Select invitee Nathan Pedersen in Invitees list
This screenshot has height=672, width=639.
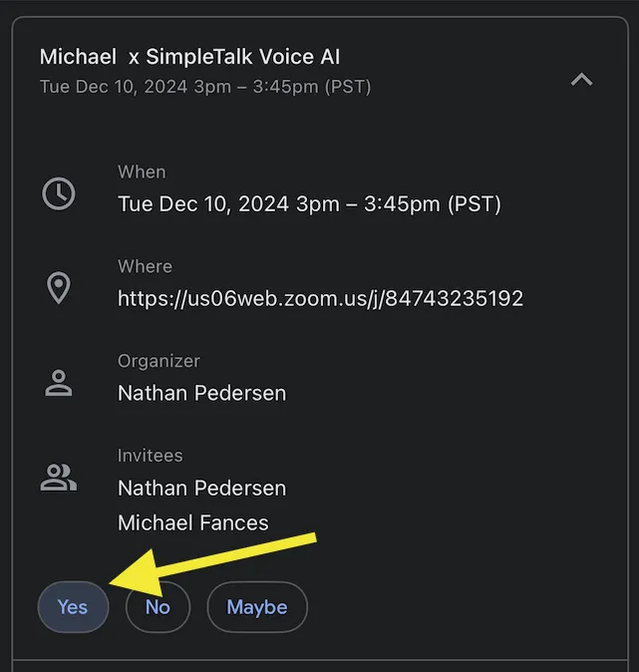click(x=201, y=489)
